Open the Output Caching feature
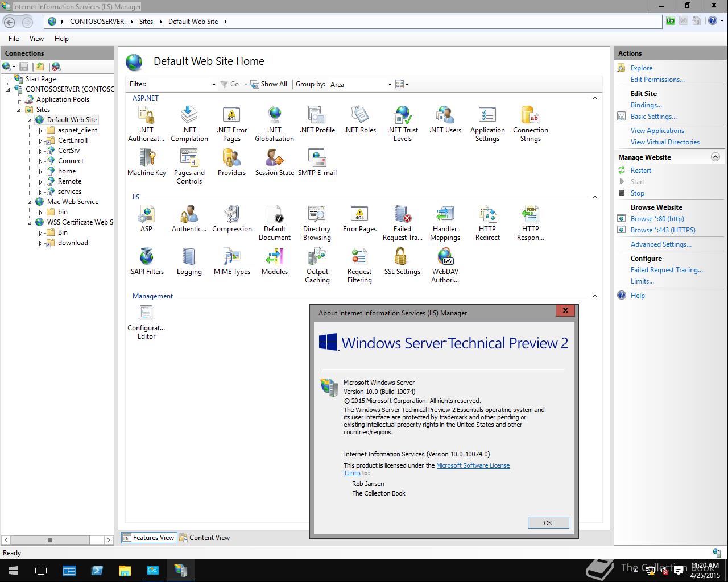 coord(317,265)
